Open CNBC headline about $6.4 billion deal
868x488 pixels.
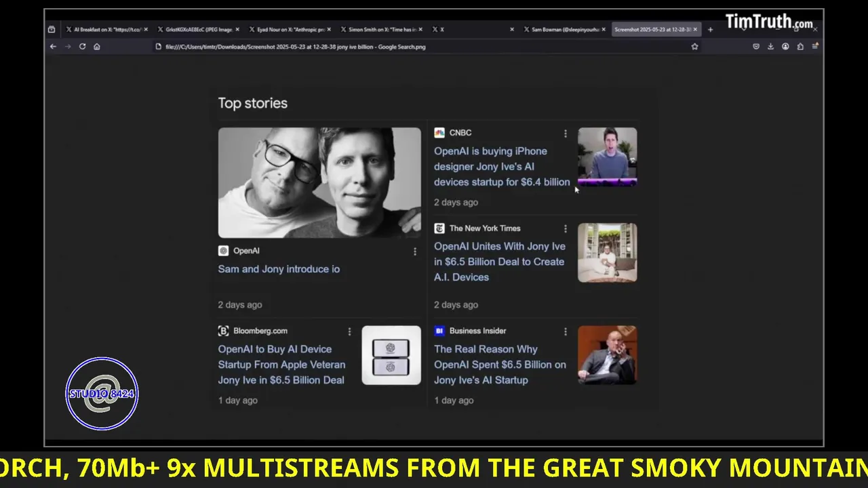click(x=502, y=167)
